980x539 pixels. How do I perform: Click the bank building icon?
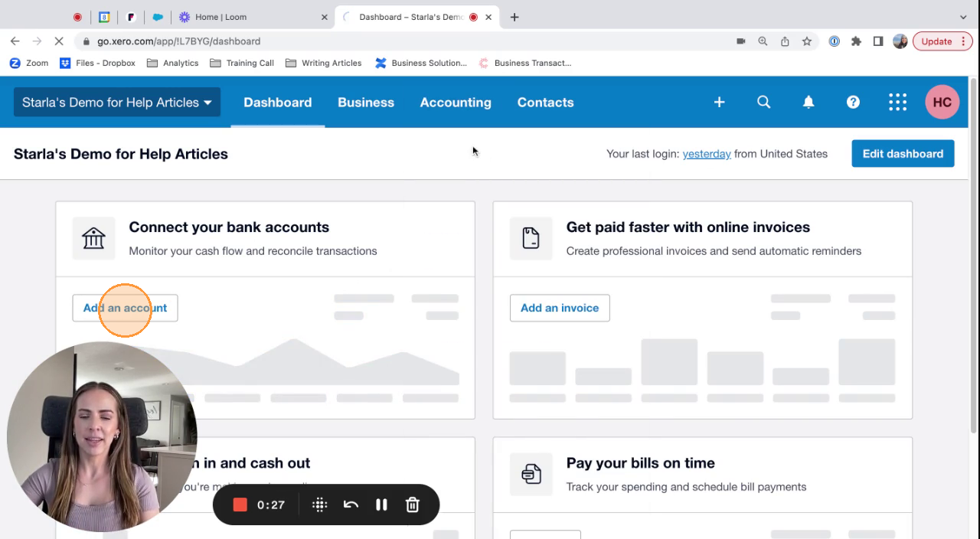point(93,238)
